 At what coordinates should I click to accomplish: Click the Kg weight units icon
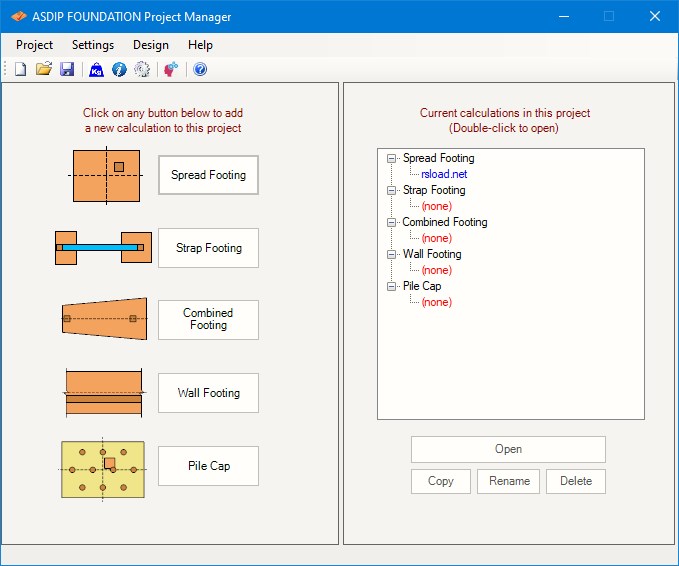pos(96,69)
